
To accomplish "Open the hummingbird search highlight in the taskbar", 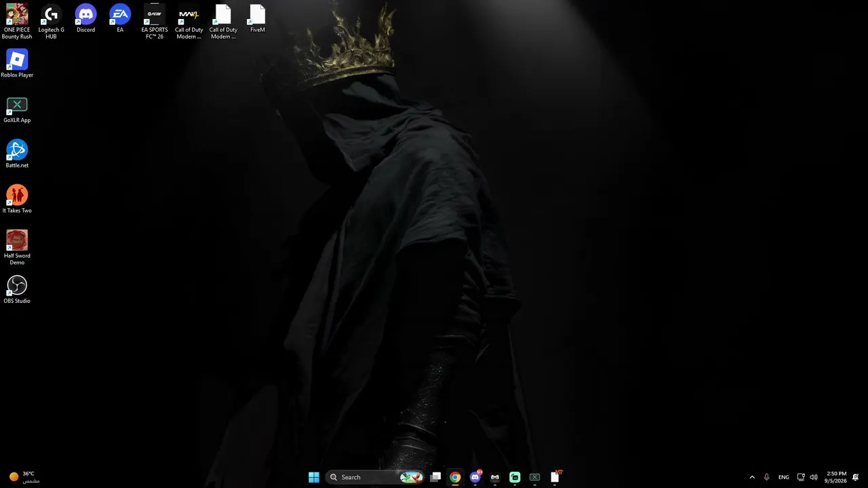I will [x=412, y=477].
